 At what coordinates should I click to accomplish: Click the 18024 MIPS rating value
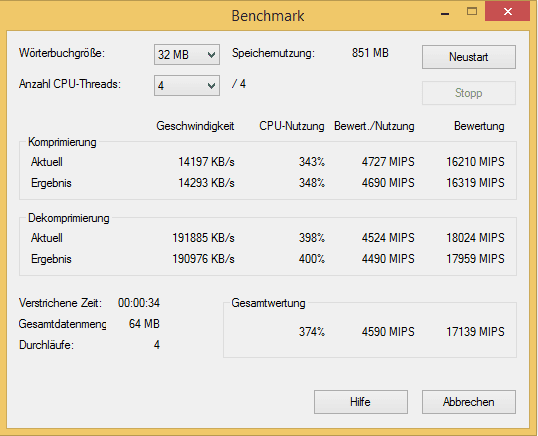(x=475, y=238)
